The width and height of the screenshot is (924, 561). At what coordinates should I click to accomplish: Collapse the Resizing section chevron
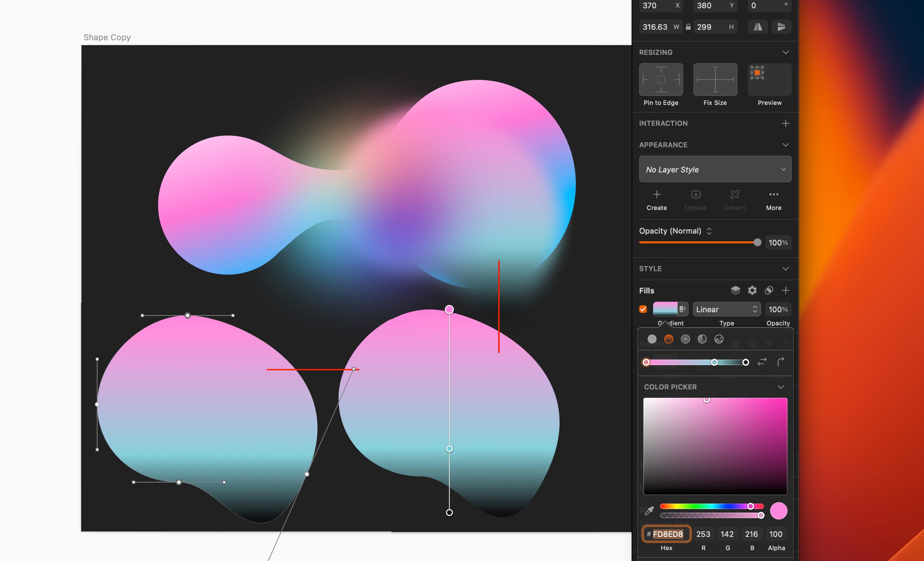(x=785, y=52)
